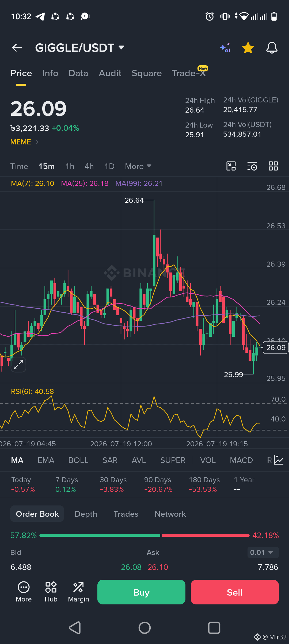Viewport: 289px width, 644px height.
Task: Switch to the Audit tab
Action: pyautogui.click(x=110, y=73)
